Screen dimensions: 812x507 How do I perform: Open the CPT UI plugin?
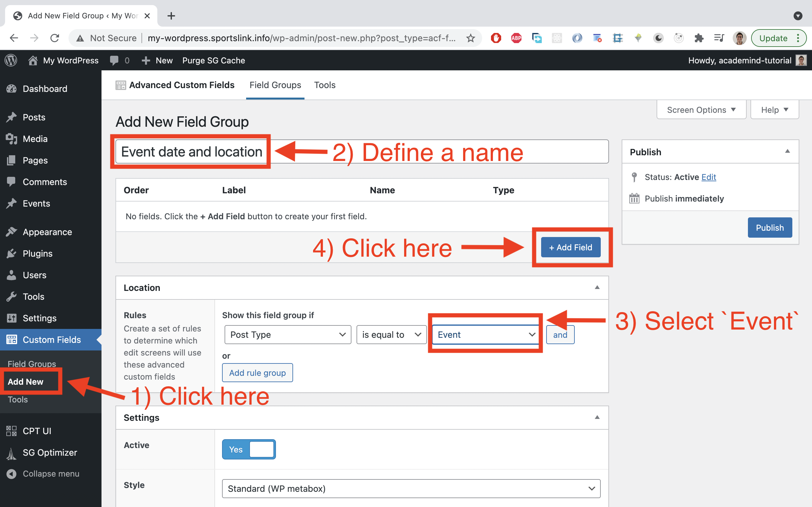point(36,431)
